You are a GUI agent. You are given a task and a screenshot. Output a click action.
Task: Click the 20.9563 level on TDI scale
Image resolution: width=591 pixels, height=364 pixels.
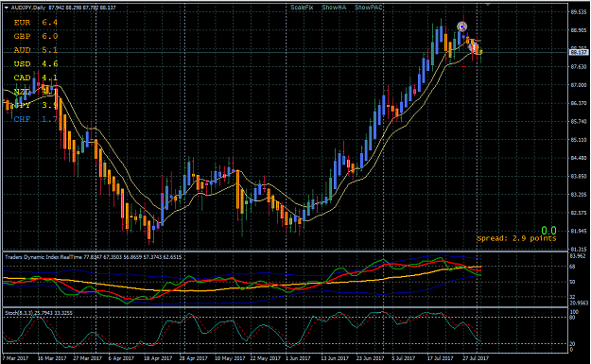[580, 303]
